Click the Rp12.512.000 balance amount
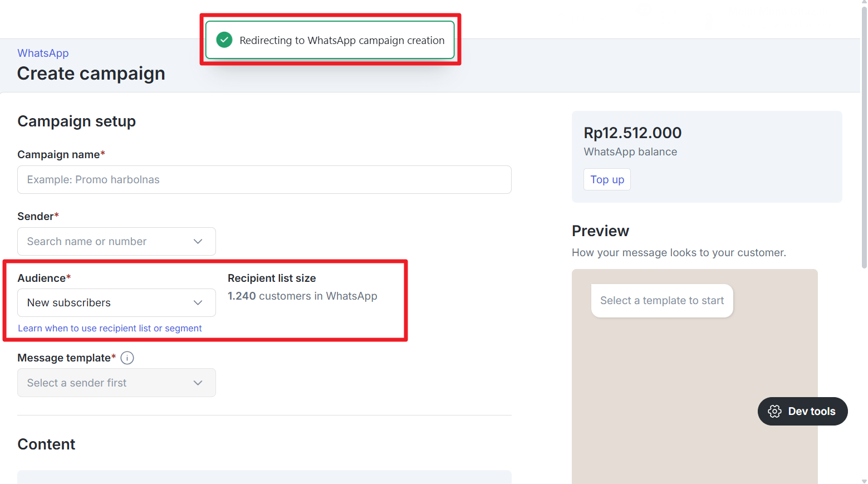Image resolution: width=868 pixels, height=484 pixels. [x=632, y=133]
